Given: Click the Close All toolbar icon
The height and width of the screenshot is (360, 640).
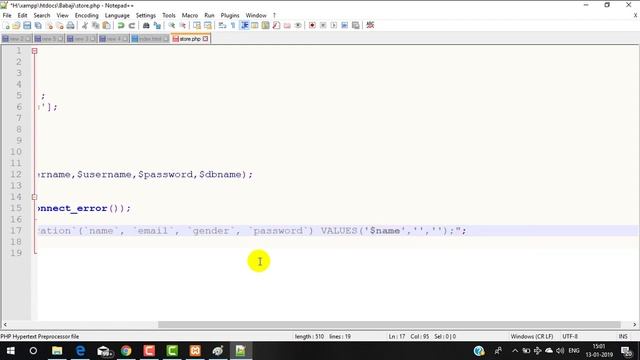Looking at the screenshot, I should [x=60, y=25].
